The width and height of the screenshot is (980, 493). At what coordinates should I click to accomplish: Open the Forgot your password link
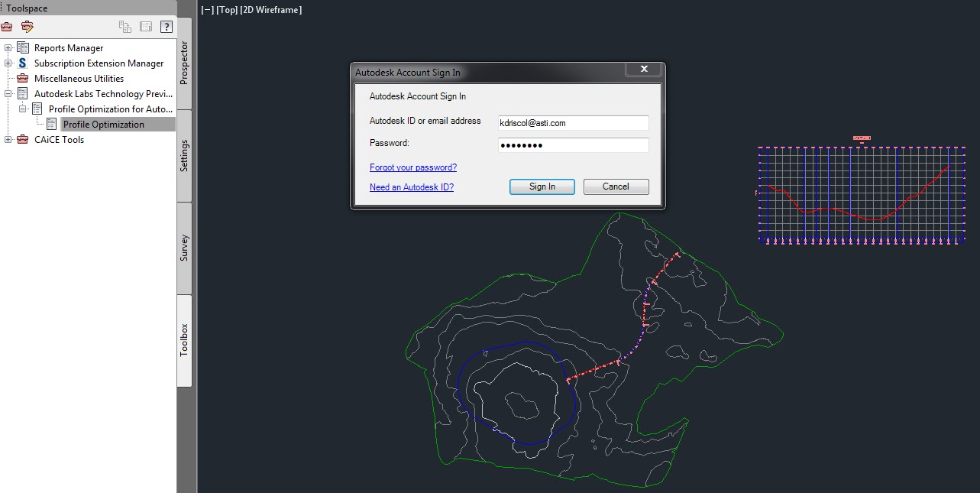[413, 167]
